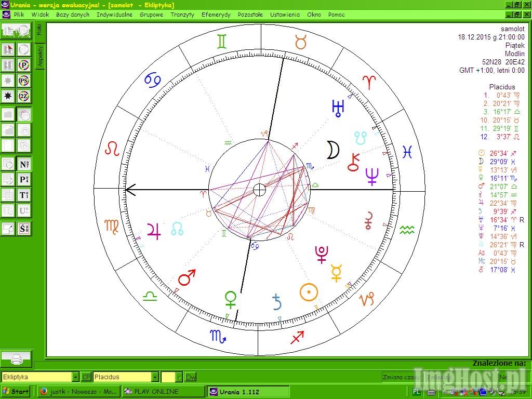
Task: Switch to the PLAY ONLINE taskbar window
Action: coord(163,392)
